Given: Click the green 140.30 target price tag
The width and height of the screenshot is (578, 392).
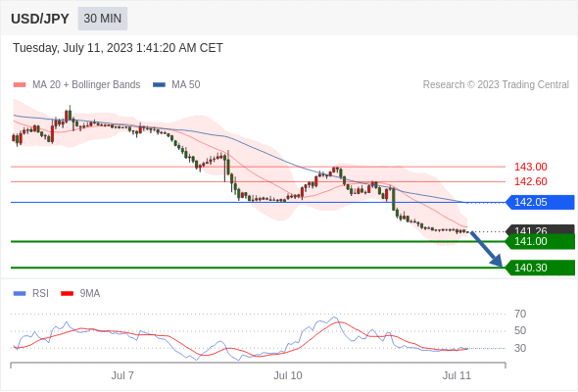Looking at the screenshot, I should click(540, 268).
